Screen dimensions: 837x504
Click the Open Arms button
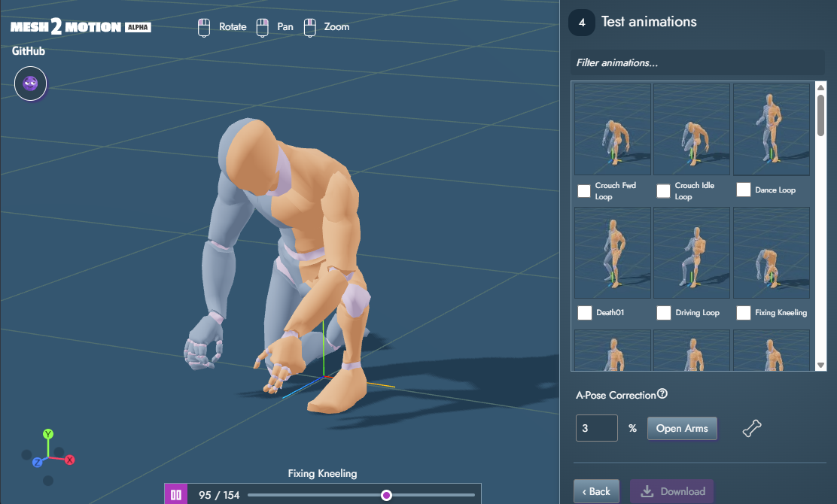(682, 427)
